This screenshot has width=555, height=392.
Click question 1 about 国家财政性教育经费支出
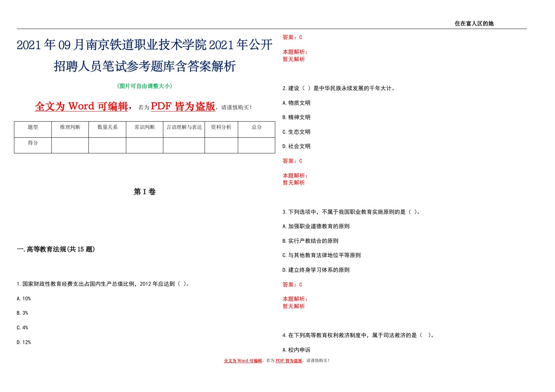pyautogui.click(x=103, y=284)
